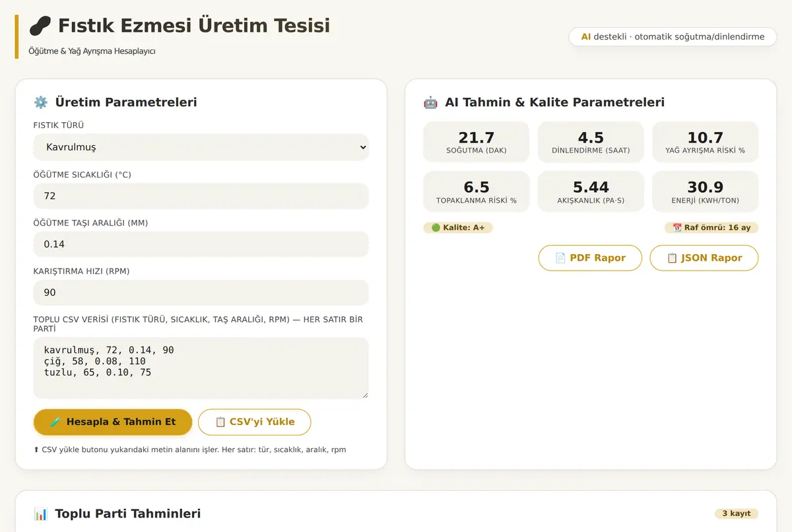Click the Karıştırma Hızı (RPM) label
The height and width of the screenshot is (532, 792).
(x=82, y=271)
